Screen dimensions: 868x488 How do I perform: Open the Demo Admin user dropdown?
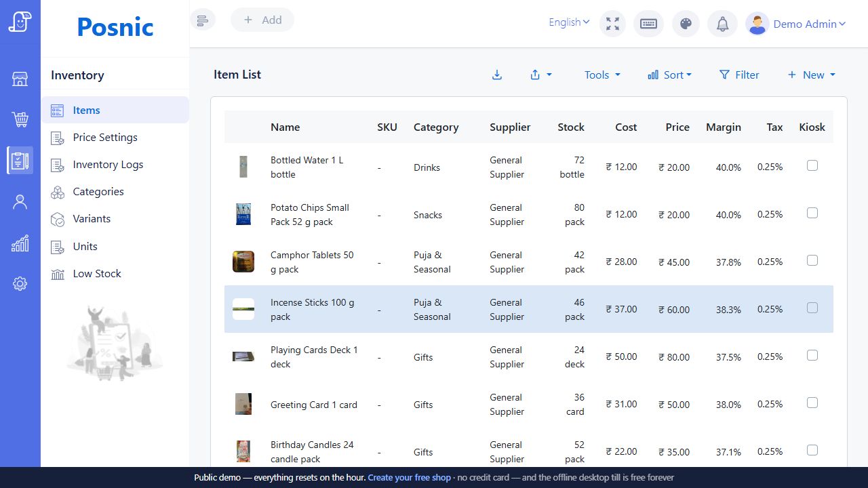point(810,24)
